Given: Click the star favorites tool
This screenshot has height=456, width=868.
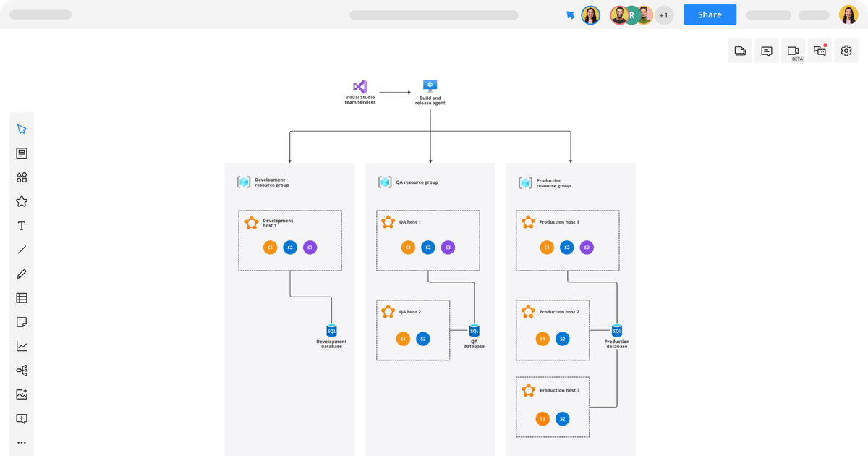Looking at the screenshot, I should pos(22,201).
